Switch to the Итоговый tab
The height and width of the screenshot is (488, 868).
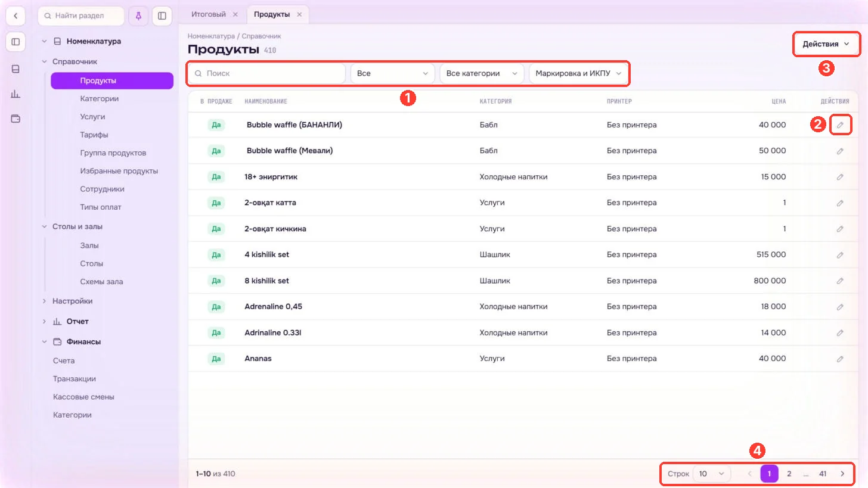(208, 14)
